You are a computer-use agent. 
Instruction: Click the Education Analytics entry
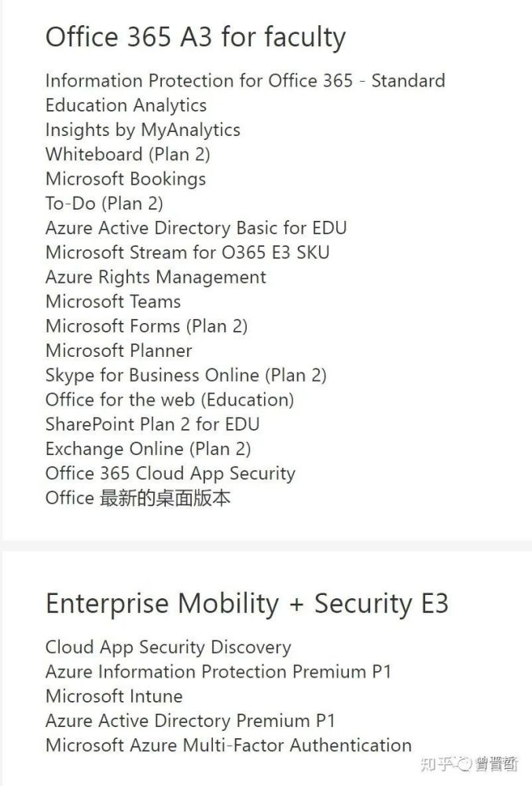tap(126, 106)
